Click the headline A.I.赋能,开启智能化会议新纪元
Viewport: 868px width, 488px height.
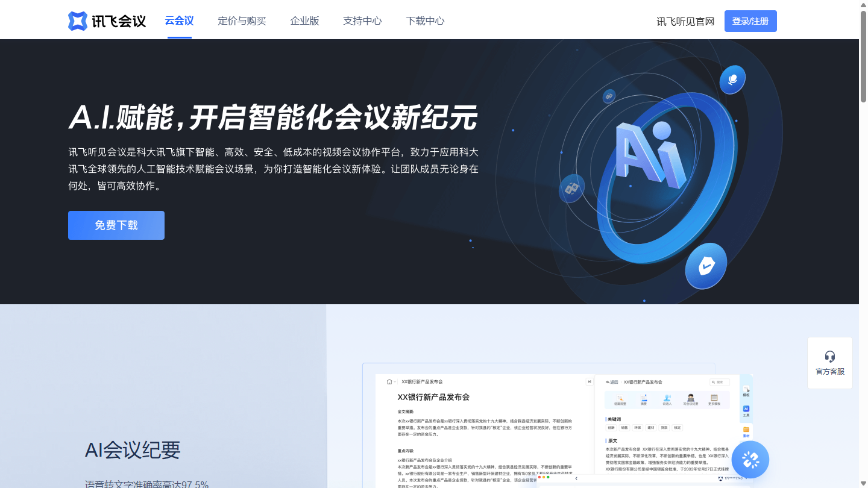[273, 117]
